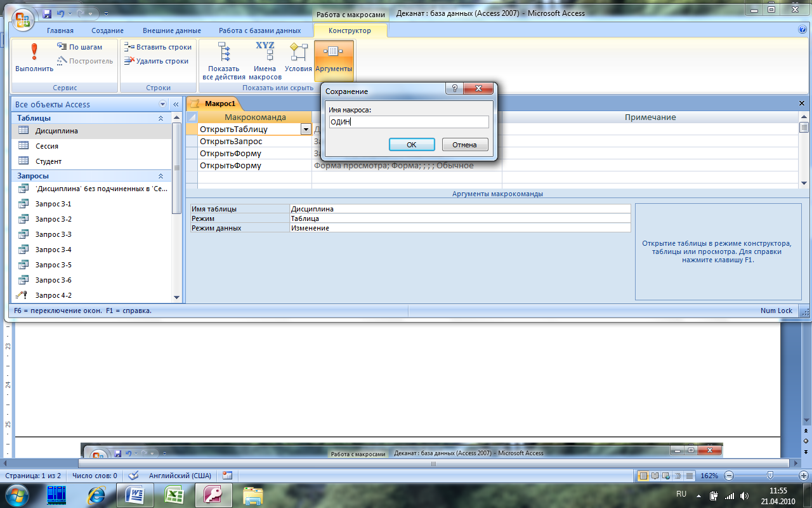Select Draft view button in Word
Screen dimensions: 812x508
[690, 476]
